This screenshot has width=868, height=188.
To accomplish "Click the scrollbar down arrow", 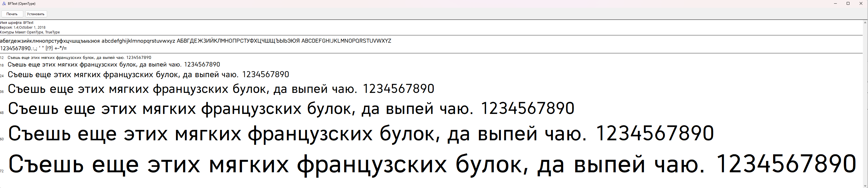I will click(x=865, y=186).
